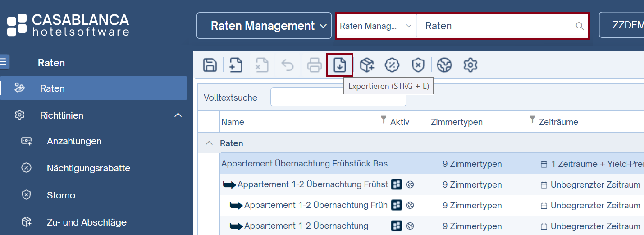Click the percent badge discount toolbar icon
Screen dimensions: 644x235
[x=392, y=65]
